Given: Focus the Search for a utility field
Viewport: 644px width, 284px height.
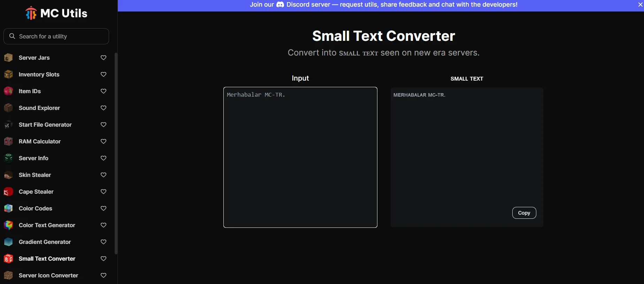Looking at the screenshot, I should click(x=56, y=36).
